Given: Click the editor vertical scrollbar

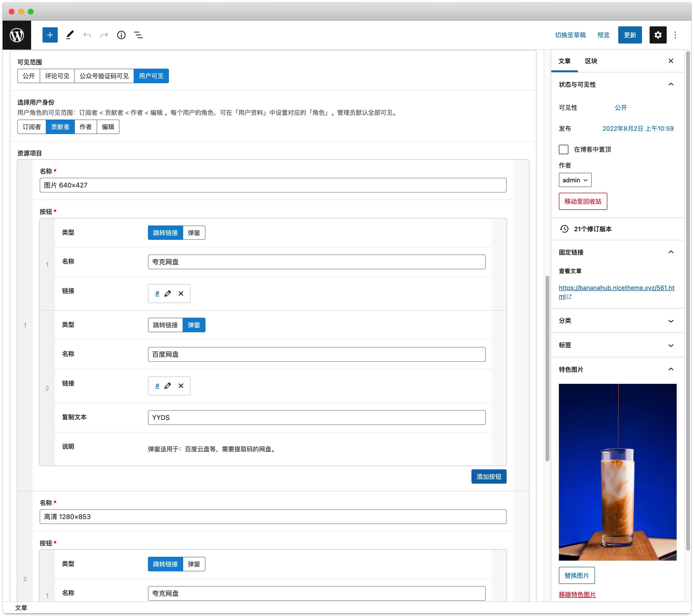Looking at the screenshot, I should [547, 369].
